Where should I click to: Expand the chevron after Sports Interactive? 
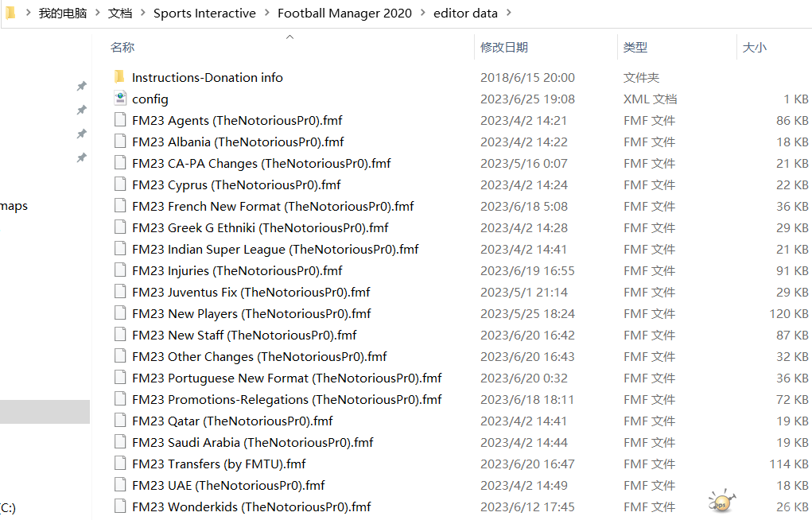[267, 13]
